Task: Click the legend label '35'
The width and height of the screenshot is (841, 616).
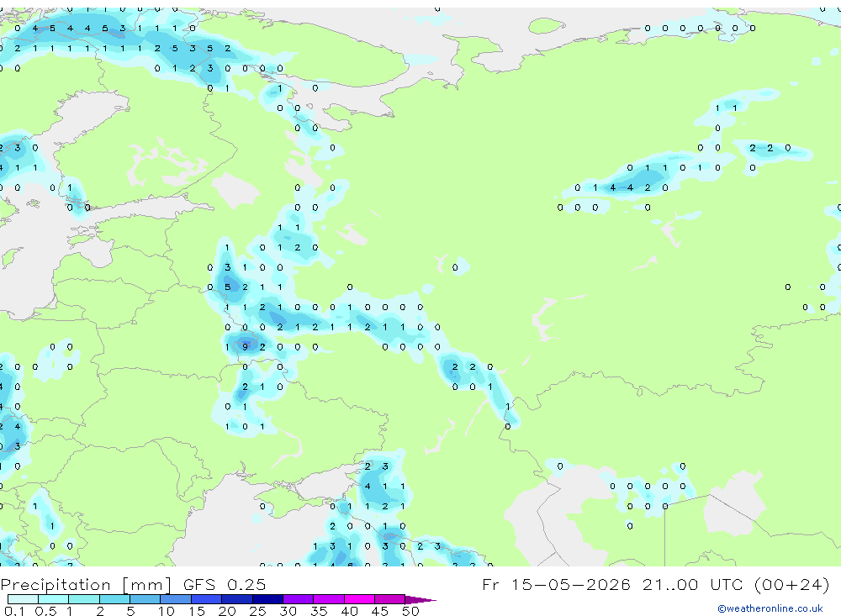Action: tap(319, 611)
